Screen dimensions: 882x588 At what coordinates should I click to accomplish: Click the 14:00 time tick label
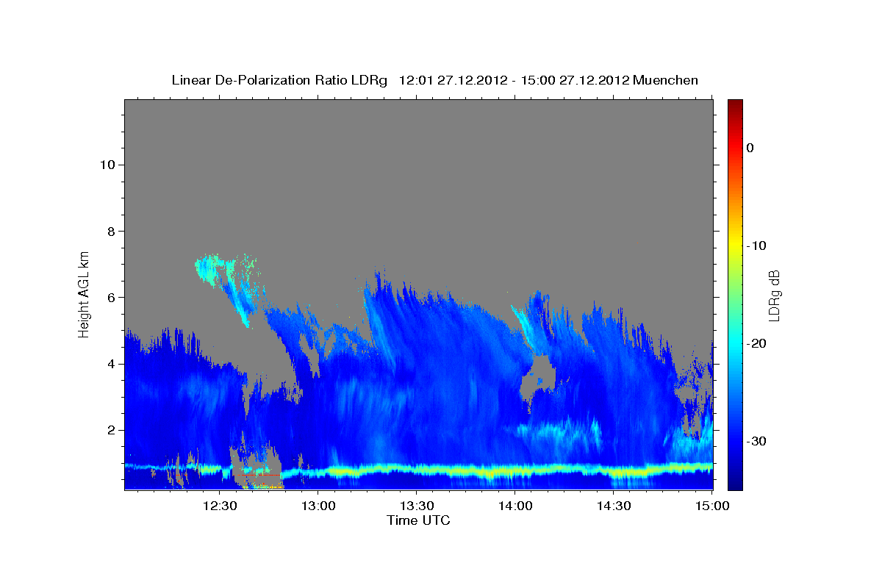[515, 506]
